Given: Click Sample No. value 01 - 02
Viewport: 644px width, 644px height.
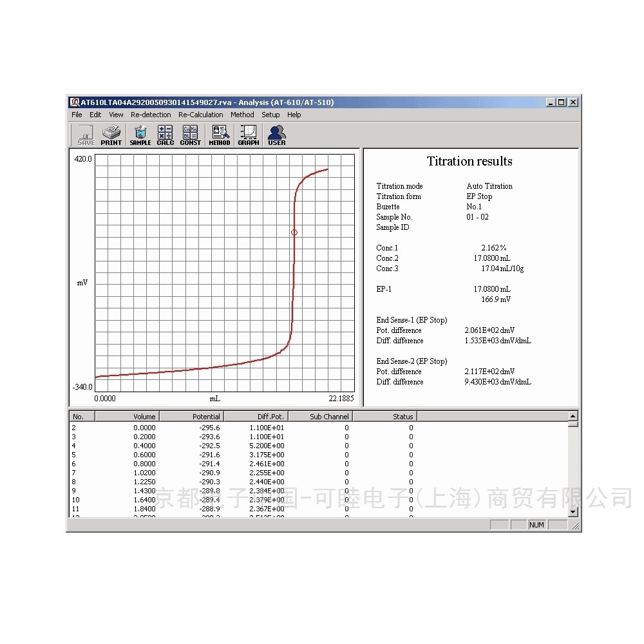Looking at the screenshot, I should pos(477,217).
